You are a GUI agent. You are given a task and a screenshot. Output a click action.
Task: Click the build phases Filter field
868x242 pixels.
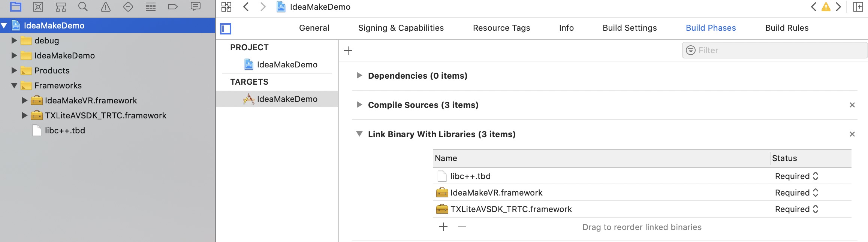[x=780, y=50]
